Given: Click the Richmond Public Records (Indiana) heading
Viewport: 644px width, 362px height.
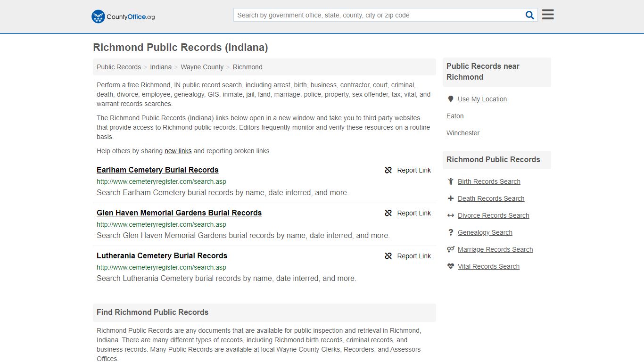Looking at the screenshot, I should (181, 48).
